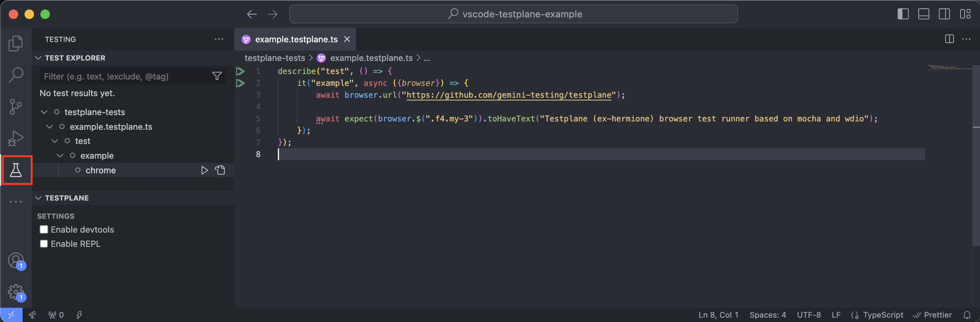Click the filter funnel icon in Test Explorer
This screenshot has width=980, height=322.
[217, 76]
